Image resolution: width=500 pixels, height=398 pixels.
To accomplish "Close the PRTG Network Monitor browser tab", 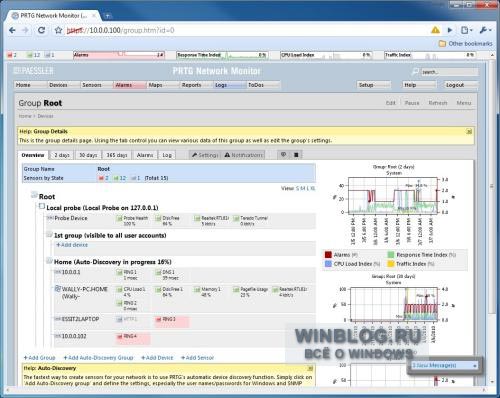I will click(94, 16).
